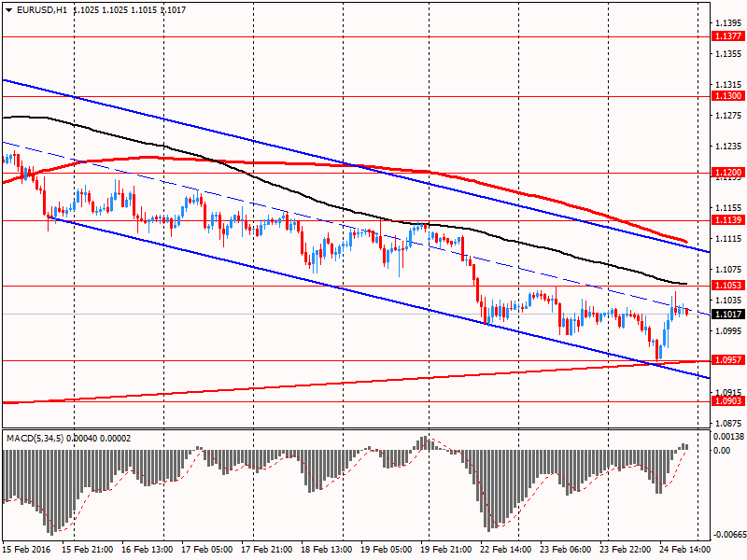The height and width of the screenshot is (560, 747).
Task: Select the red 1.1139 price level label
Action: [728, 220]
